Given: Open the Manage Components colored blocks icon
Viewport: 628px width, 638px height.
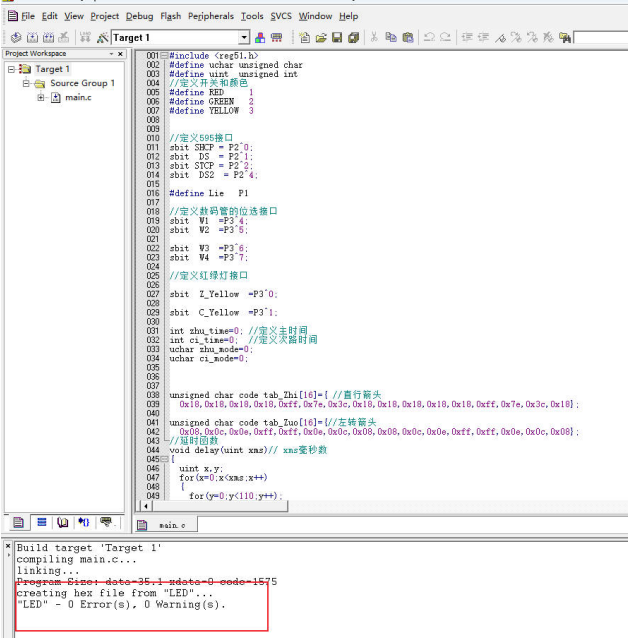Looking at the screenshot, I should tap(260, 38).
